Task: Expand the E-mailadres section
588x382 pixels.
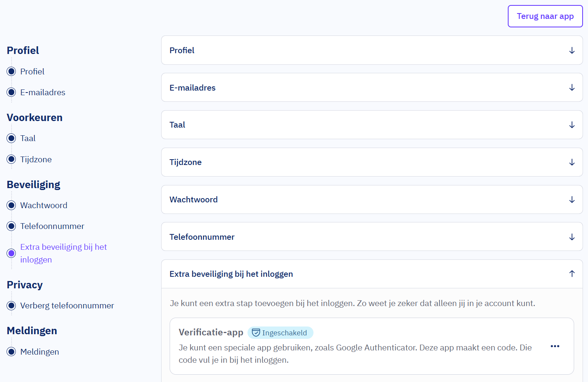Action: (572, 88)
